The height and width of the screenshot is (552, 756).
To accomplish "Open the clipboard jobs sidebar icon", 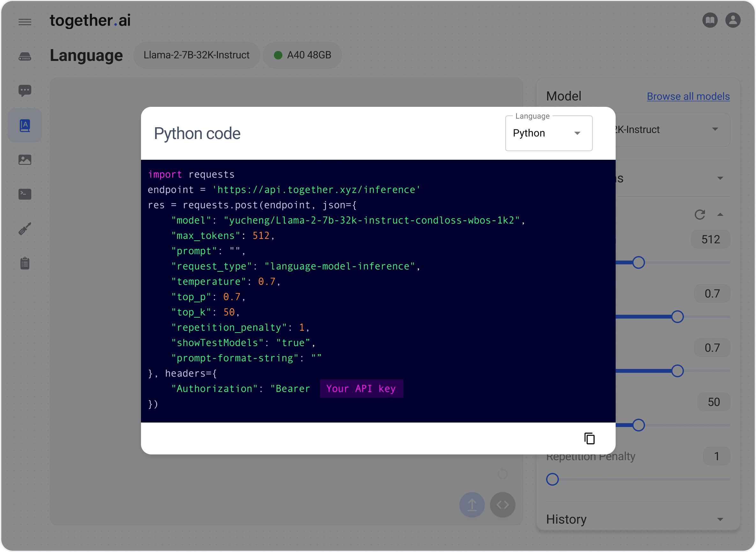I will pyautogui.click(x=25, y=263).
